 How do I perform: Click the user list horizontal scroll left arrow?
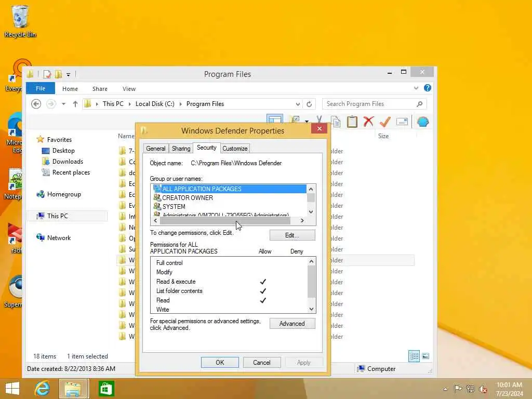click(155, 220)
